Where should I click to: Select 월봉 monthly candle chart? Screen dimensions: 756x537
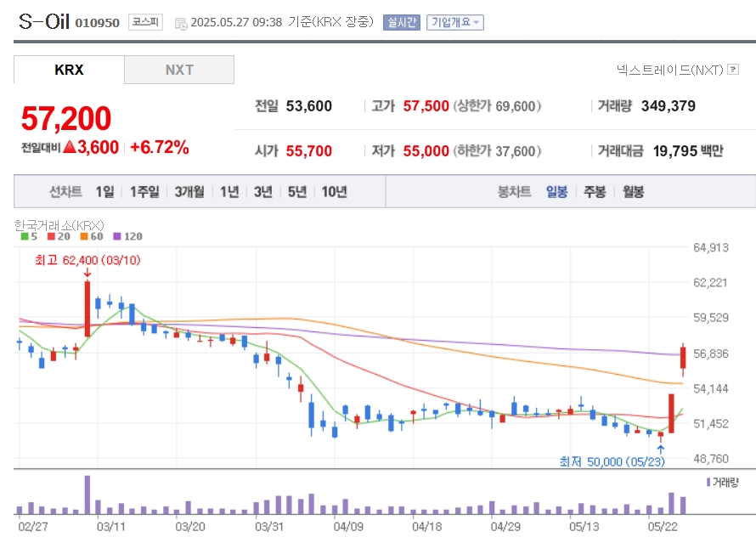click(633, 191)
